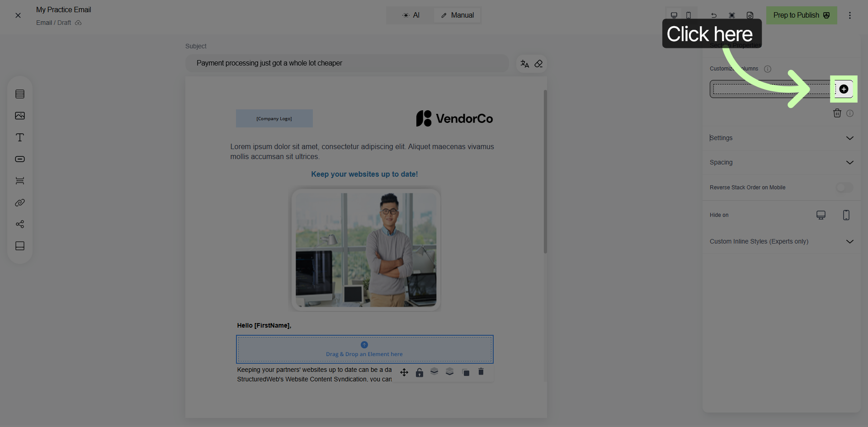
Task: Select the footer element tool
Action: pos(20,246)
